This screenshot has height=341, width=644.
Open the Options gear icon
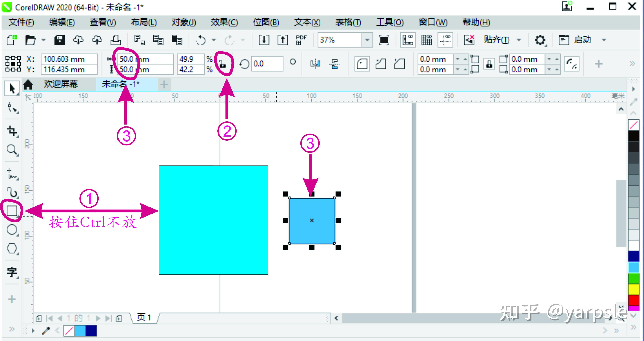pyautogui.click(x=540, y=40)
